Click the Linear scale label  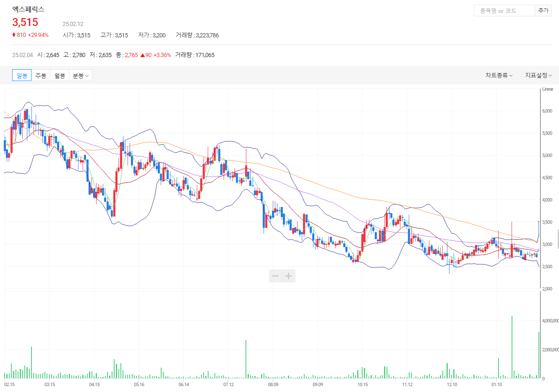point(548,89)
